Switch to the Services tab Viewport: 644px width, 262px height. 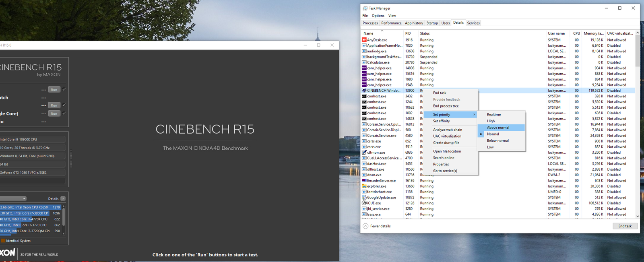pyautogui.click(x=473, y=23)
